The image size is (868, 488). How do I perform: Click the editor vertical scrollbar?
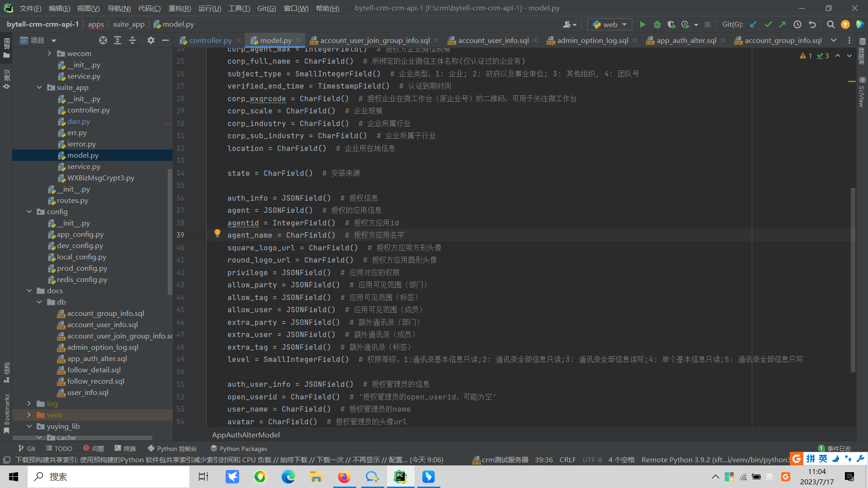tap(853, 280)
